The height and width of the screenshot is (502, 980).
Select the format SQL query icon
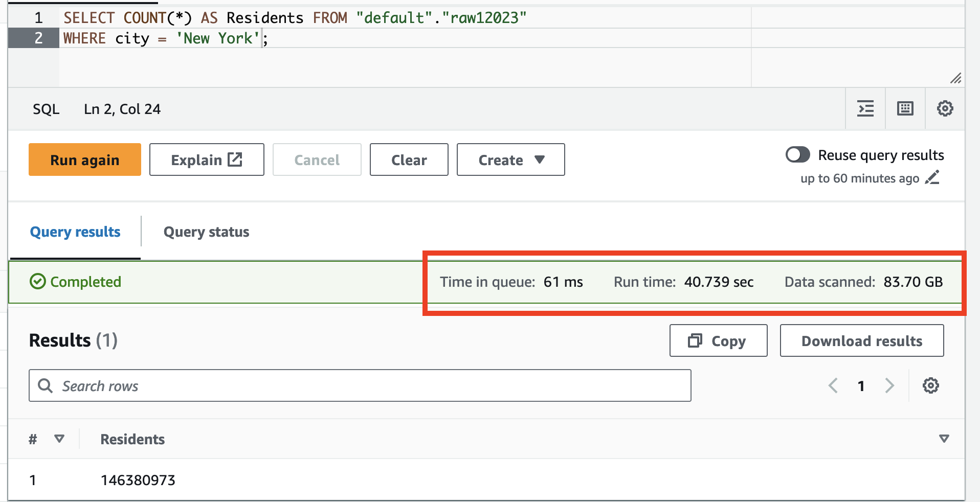click(865, 108)
